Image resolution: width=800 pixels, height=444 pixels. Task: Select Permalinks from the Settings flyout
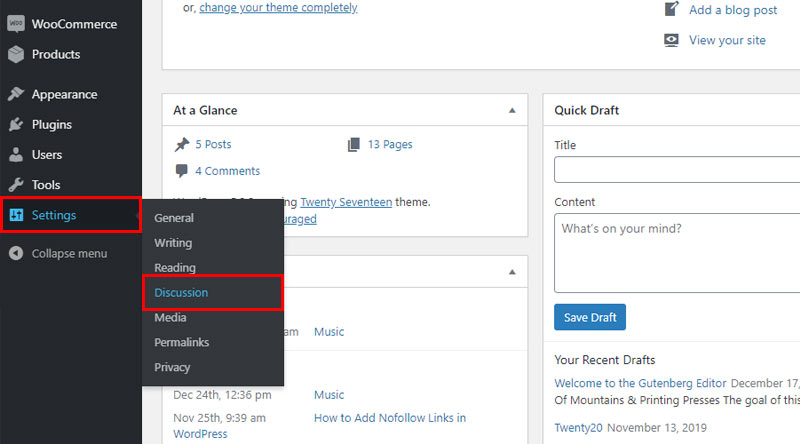coord(182,342)
